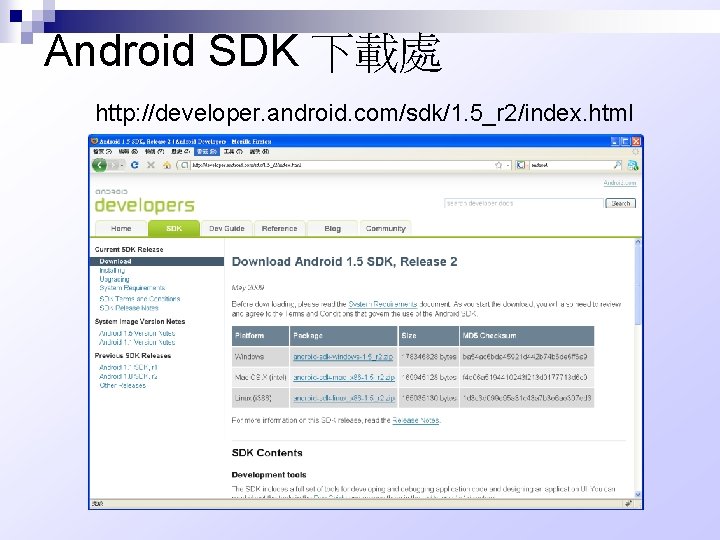Image resolution: width=720 pixels, height=540 pixels.
Task: Click the Firefox logo in title bar
Action: click(95, 141)
